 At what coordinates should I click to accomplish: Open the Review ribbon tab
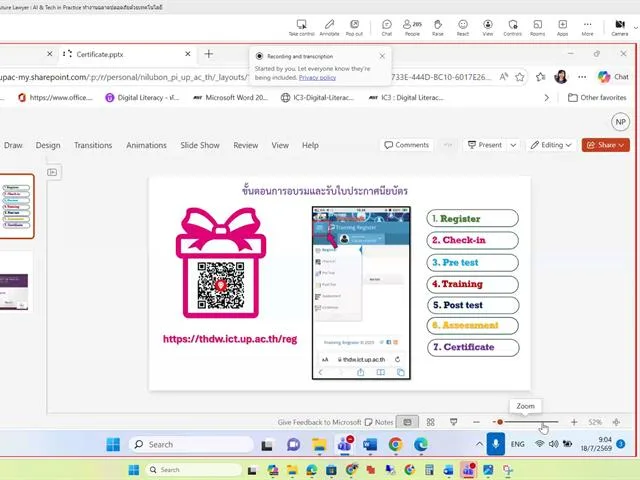(x=246, y=145)
